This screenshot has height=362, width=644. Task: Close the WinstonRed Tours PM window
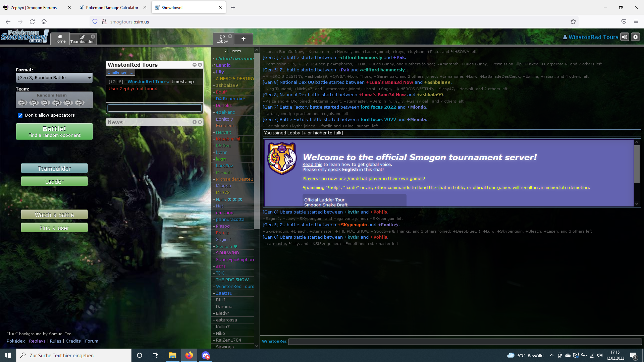point(200,65)
